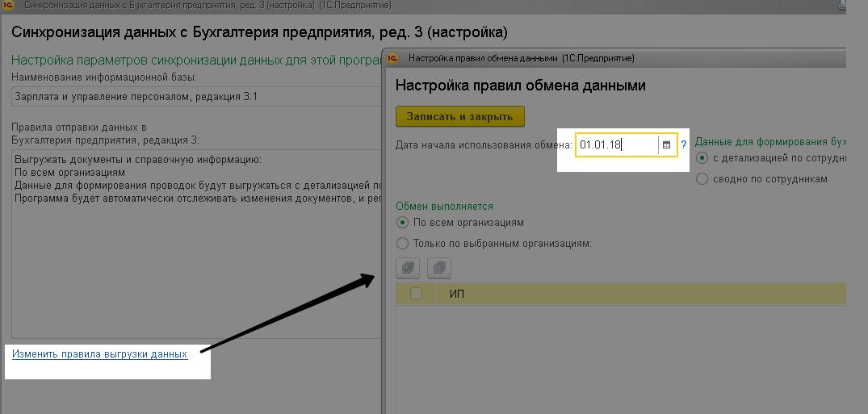
Task: Open the Изменить правила выгрузки данных link
Action: 99,354
